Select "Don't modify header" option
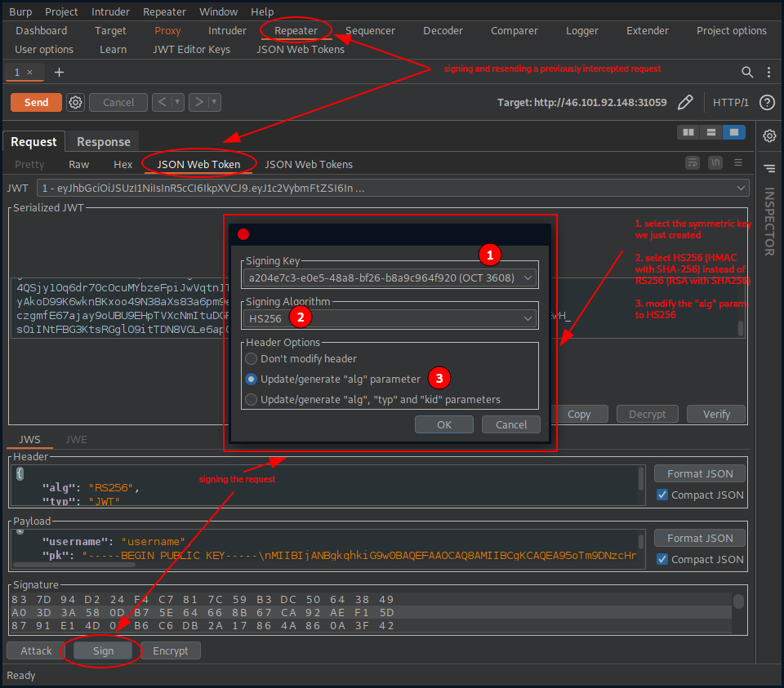Image resolution: width=784 pixels, height=688 pixels. pyautogui.click(x=252, y=358)
